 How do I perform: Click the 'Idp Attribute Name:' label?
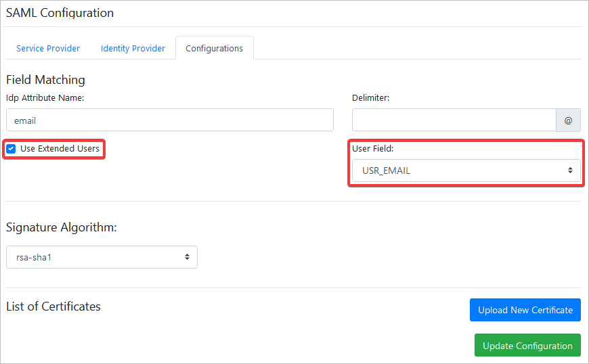coord(45,98)
